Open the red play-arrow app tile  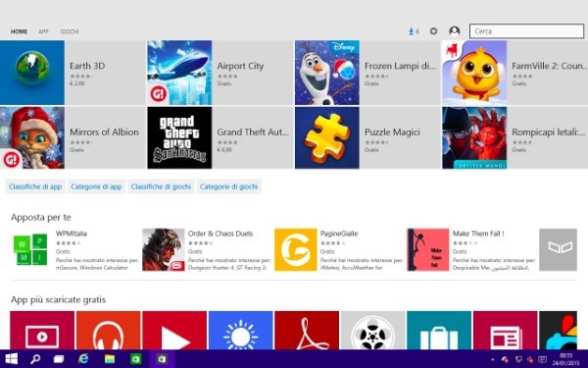[x=174, y=331]
